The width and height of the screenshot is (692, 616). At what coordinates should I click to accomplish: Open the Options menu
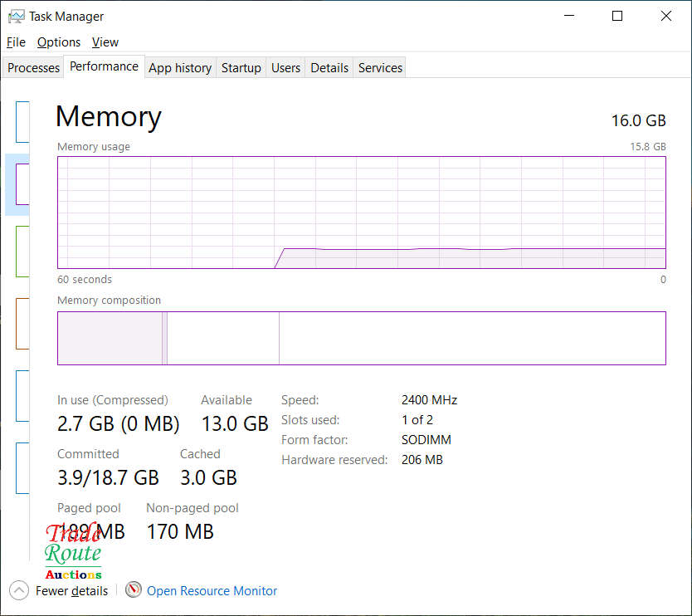tap(59, 42)
